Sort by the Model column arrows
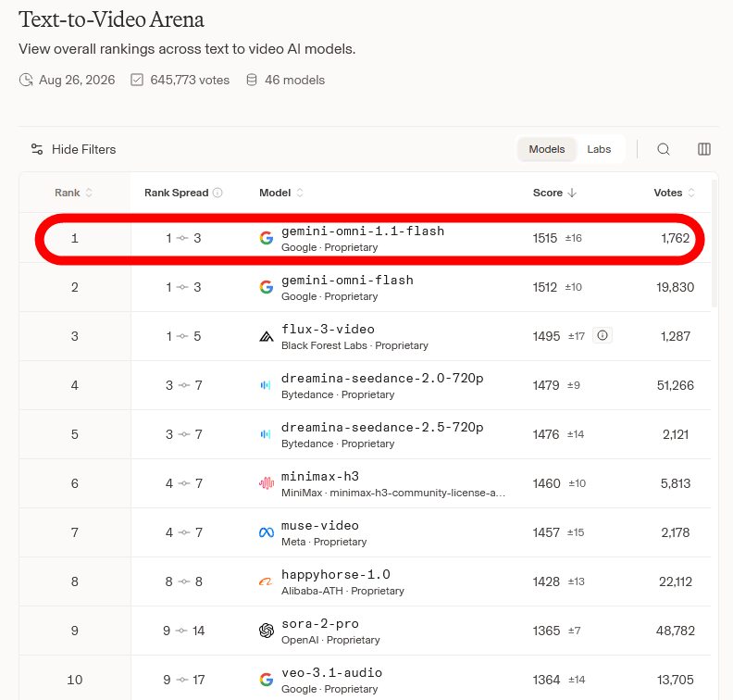Viewport: 733px width, 700px height. coord(300,193)
